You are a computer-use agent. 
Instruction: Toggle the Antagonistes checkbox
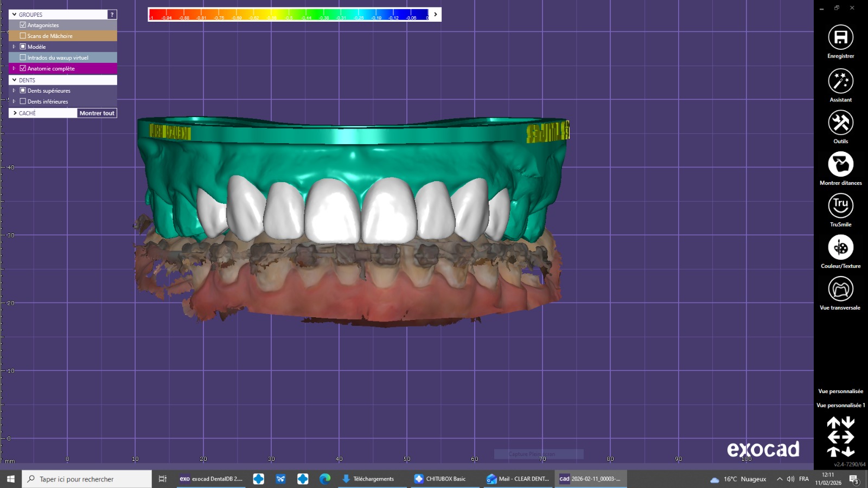(x=23, y=25)
